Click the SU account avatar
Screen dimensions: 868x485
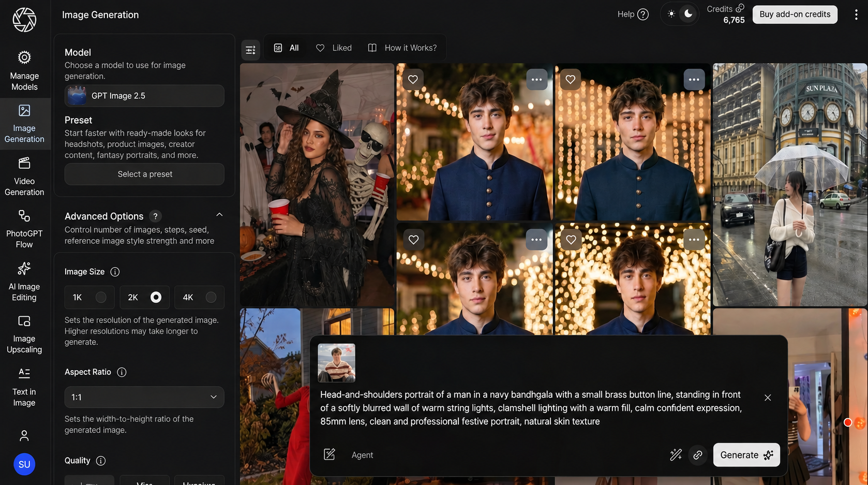(24, 464)
